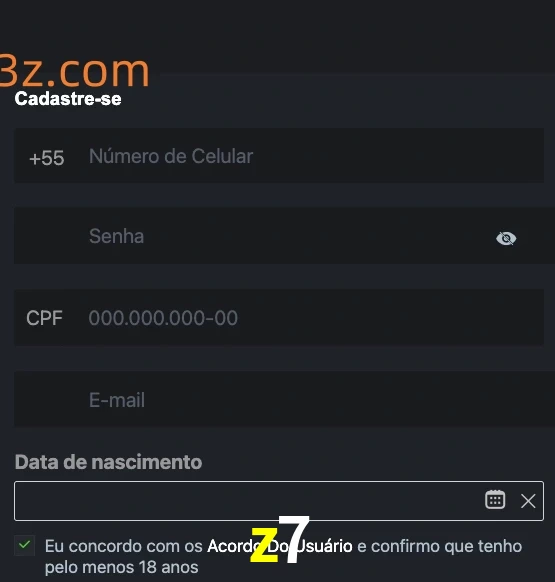
Task: Click the yellow-white z7 watermark logo
Action: tap(280, 539)
